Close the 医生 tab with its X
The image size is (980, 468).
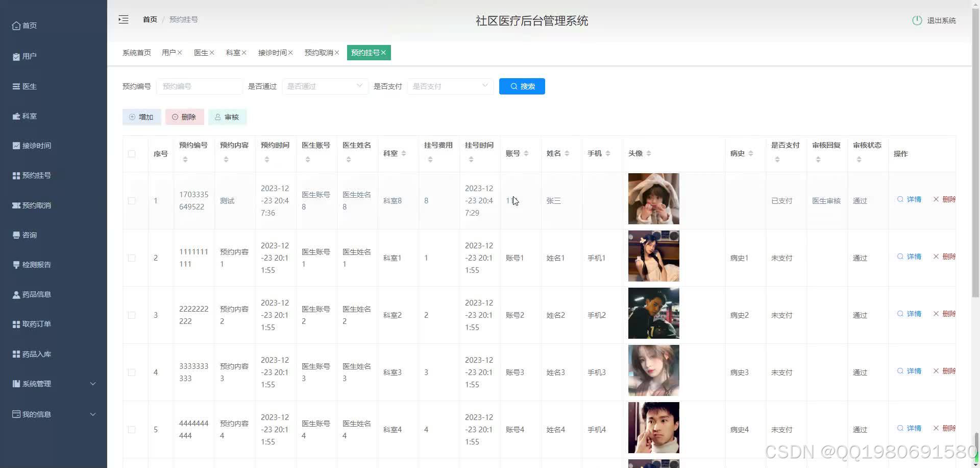click(212, 53)
